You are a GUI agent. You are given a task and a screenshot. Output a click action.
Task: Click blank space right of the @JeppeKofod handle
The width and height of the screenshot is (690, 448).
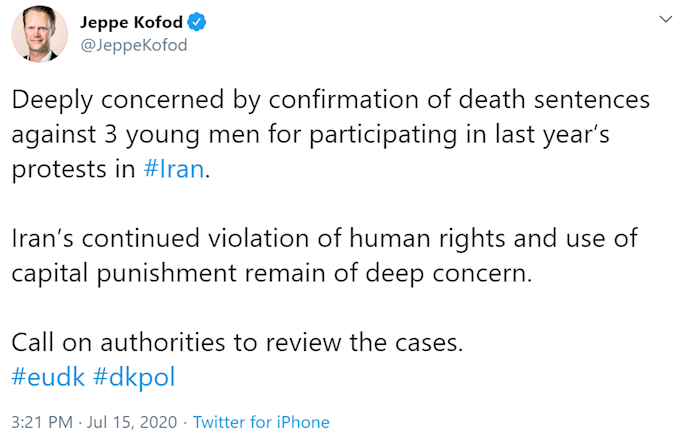(x=400, y=44)
